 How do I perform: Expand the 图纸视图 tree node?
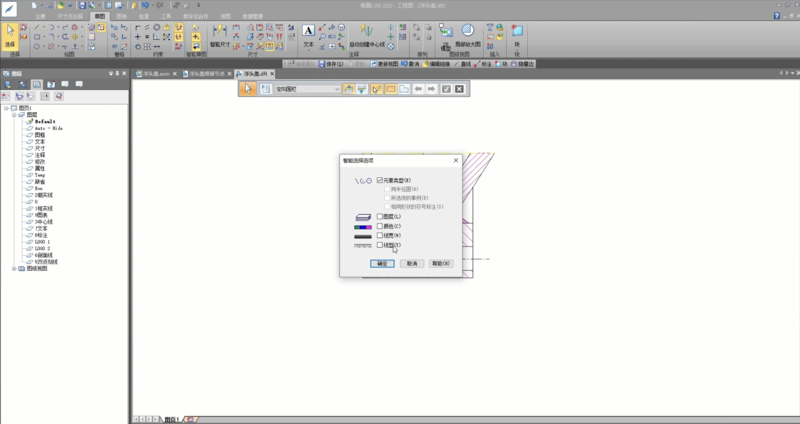[x=13, y=269]
